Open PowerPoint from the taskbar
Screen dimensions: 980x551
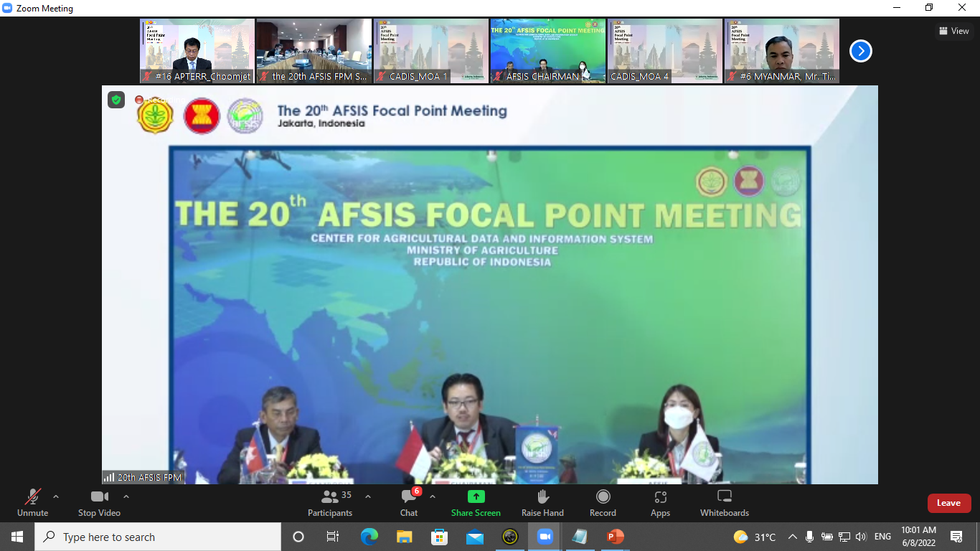coord(615,537)
